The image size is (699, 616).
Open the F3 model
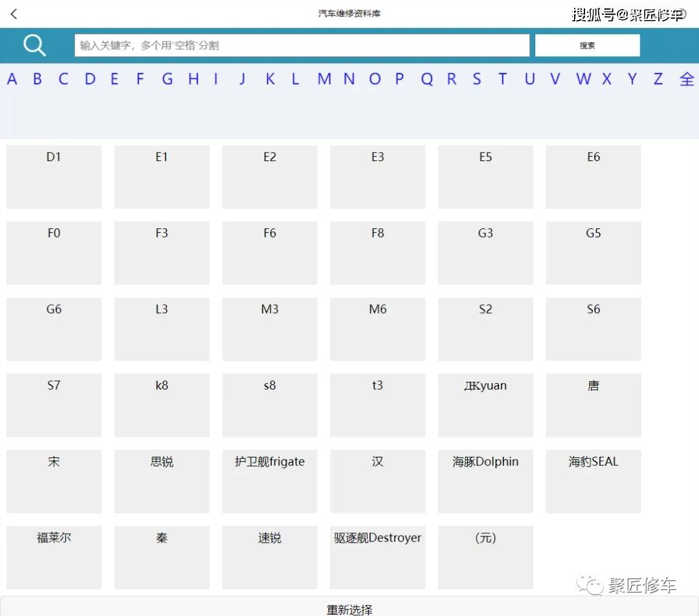162,253
